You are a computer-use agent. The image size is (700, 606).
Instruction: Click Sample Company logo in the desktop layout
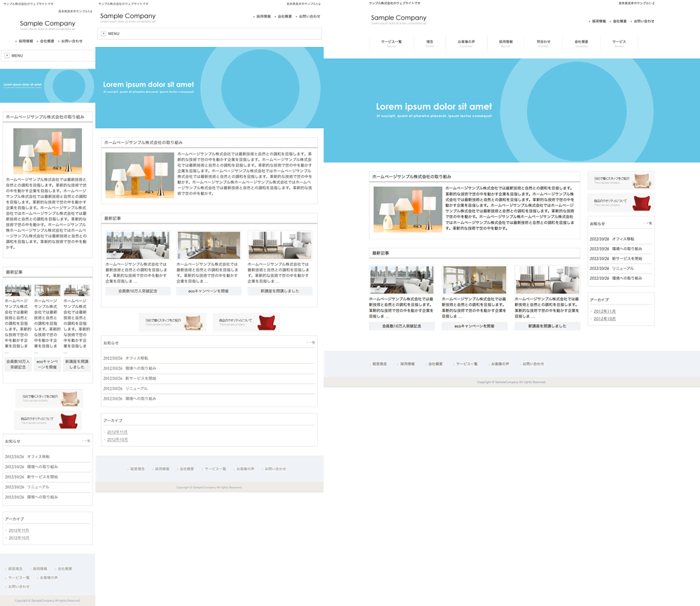tap(399, 19)
